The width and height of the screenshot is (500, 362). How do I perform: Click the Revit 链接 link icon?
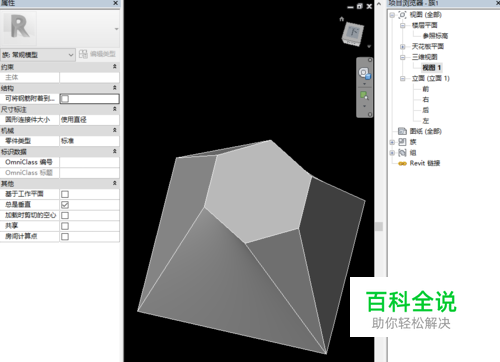tap(402, 163)
